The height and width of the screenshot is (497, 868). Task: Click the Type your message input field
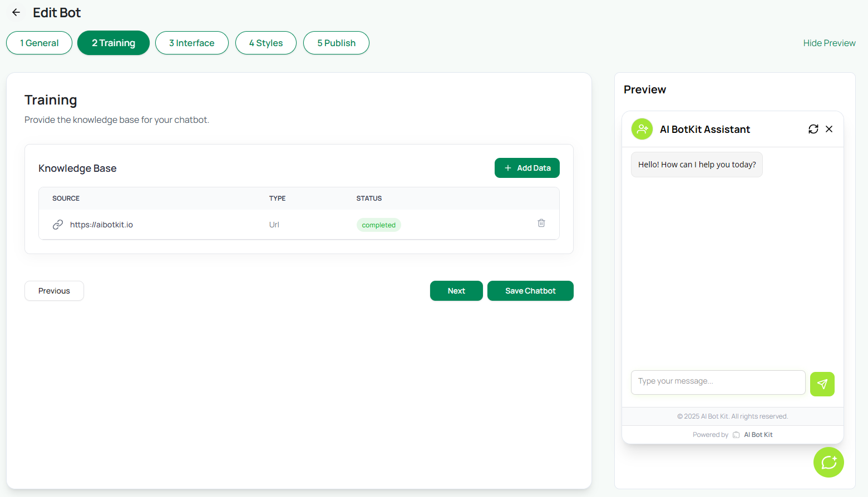click(718, 382)
